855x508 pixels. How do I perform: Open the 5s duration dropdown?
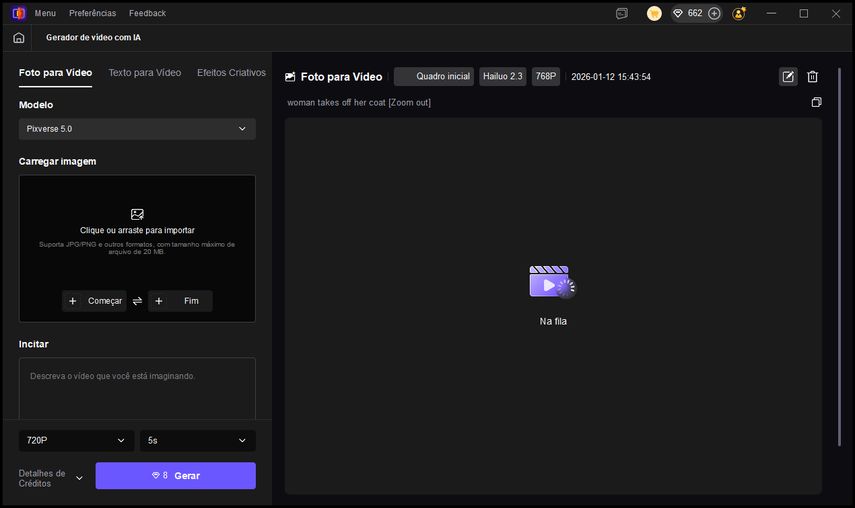coord(197,440)
